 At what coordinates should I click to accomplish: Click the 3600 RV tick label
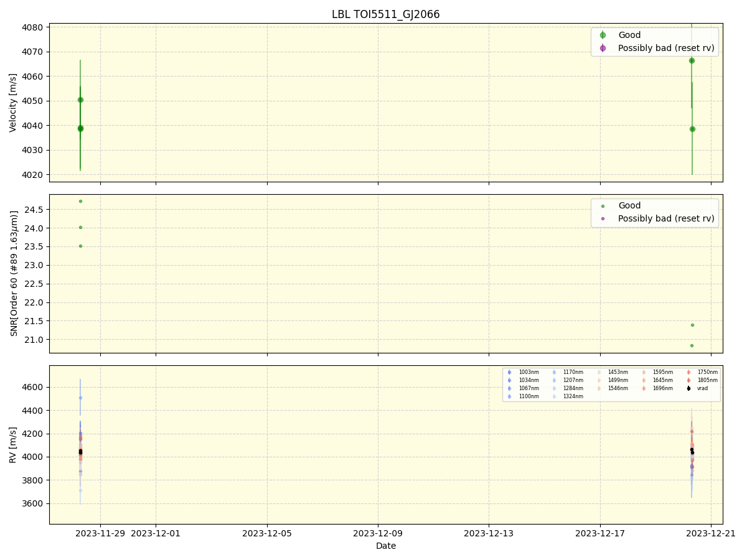(x=33, y=503)
